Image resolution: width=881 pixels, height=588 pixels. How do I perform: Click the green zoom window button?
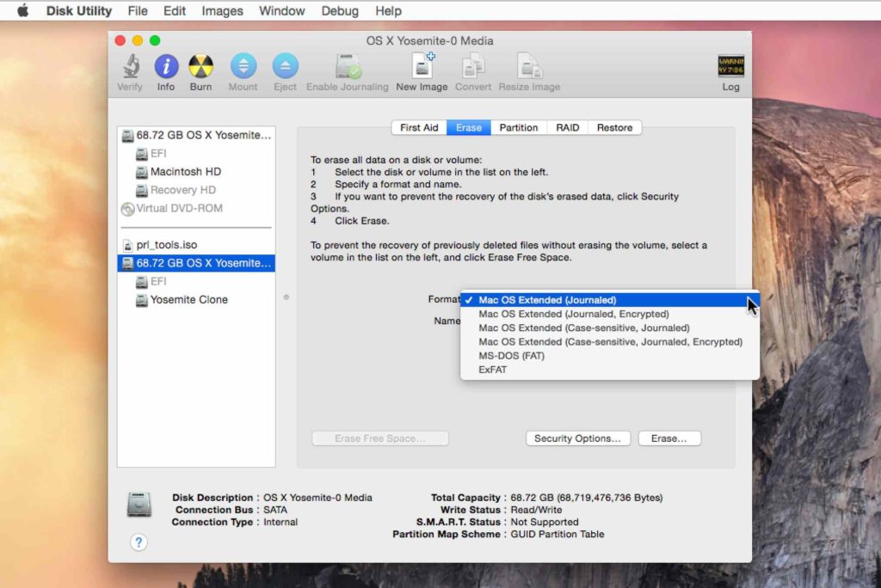coord(155,40)
